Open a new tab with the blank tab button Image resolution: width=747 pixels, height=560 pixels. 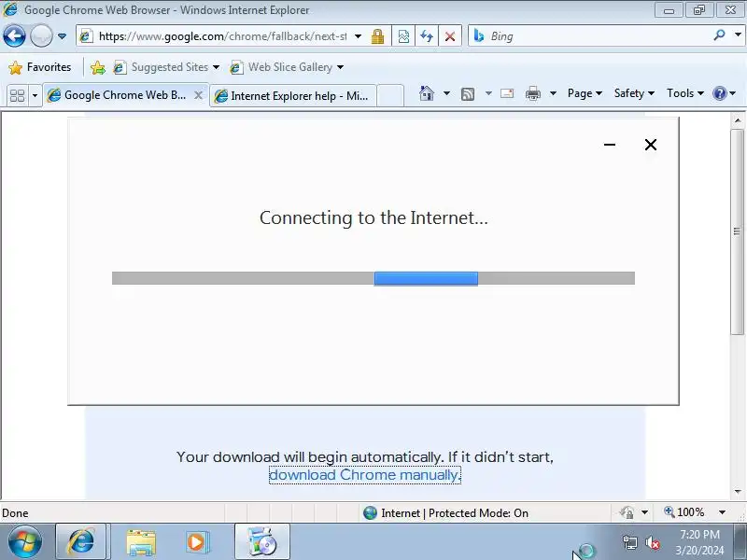390,96
